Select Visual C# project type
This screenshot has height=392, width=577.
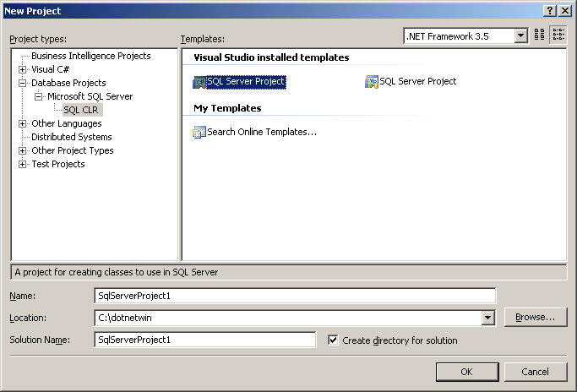(50, 69)
